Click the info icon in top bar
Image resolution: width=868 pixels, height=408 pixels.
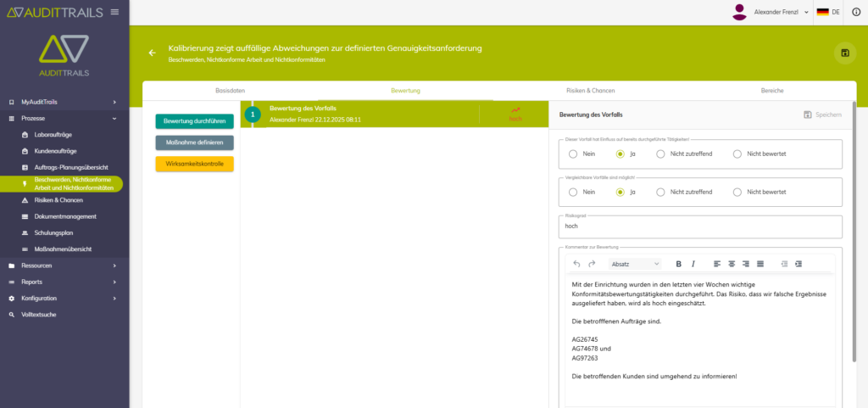click(855, 12)
